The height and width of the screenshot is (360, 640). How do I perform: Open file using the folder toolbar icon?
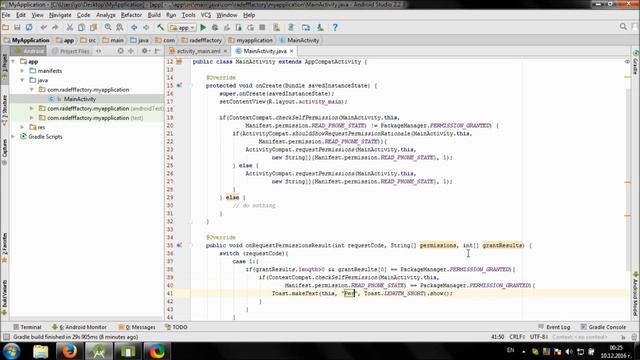6,27
